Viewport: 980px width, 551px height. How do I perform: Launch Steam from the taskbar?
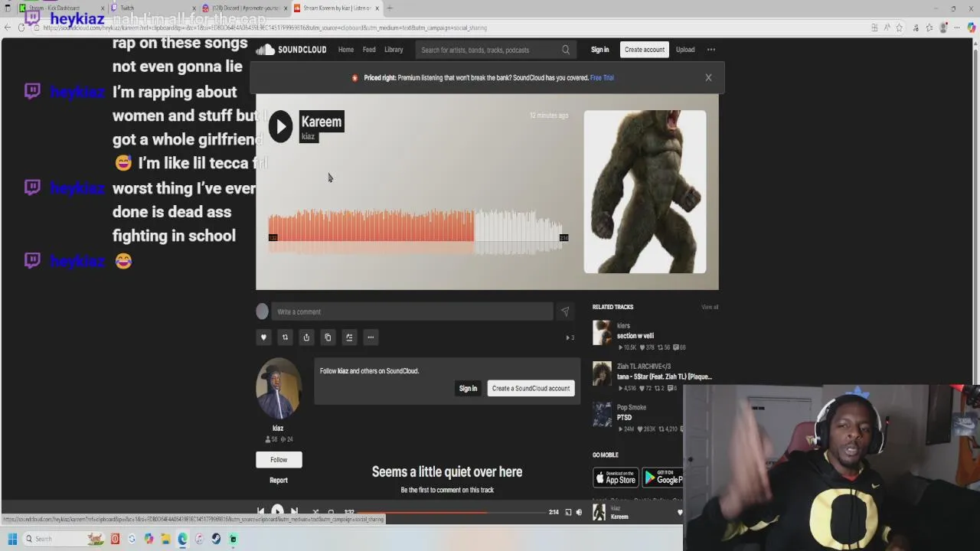point(216,539)
